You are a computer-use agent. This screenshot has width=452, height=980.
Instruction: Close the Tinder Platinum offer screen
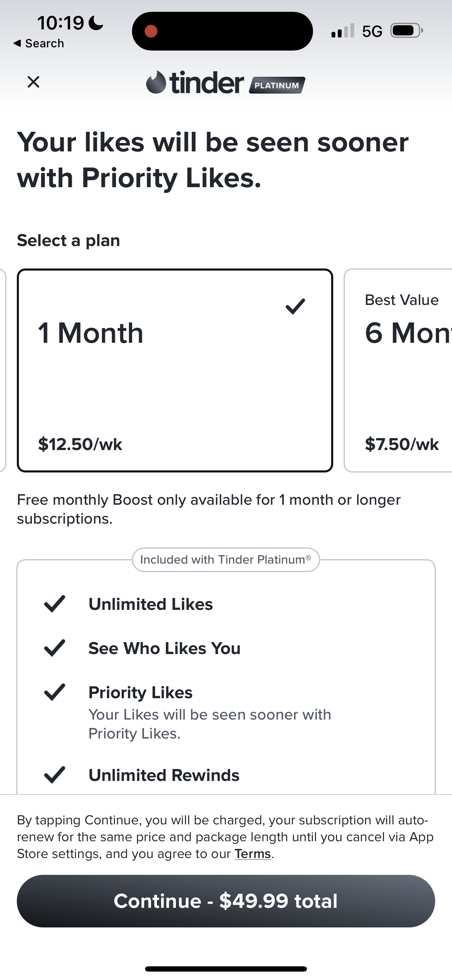pos(34,82)
